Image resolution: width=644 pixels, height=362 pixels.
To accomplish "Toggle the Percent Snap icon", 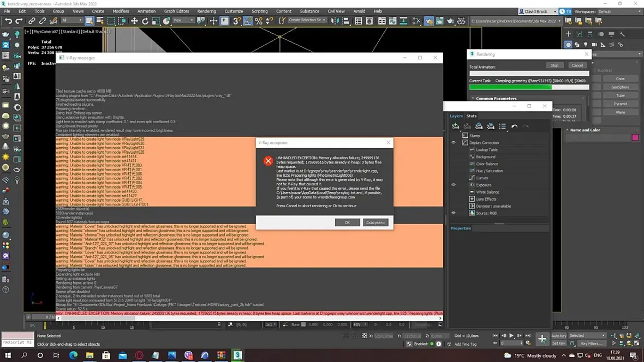I will (259, 21).
